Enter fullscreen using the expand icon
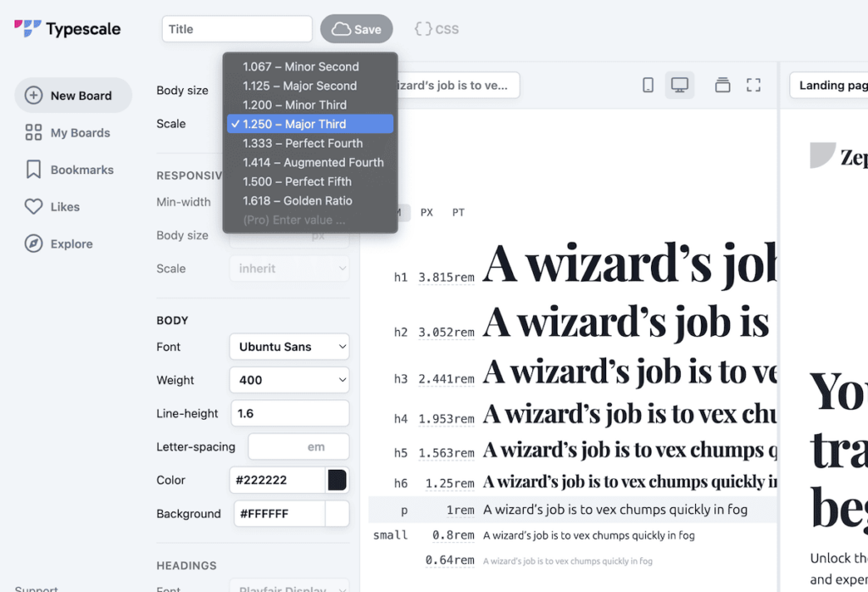The width and height of the screenshot is (868, 592). (753, 85)
